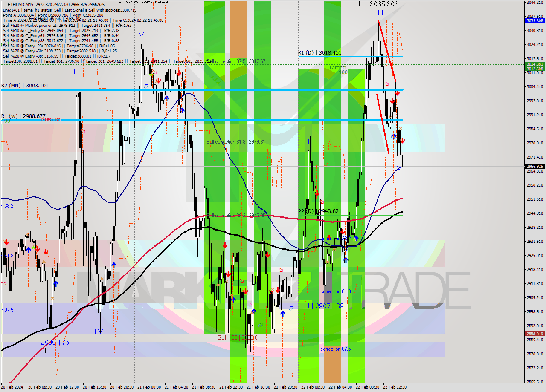Screen dimensions: 546x392
Task: Click the 'Target100: 2888.01' targets line
Action: [x=107, y=61]
